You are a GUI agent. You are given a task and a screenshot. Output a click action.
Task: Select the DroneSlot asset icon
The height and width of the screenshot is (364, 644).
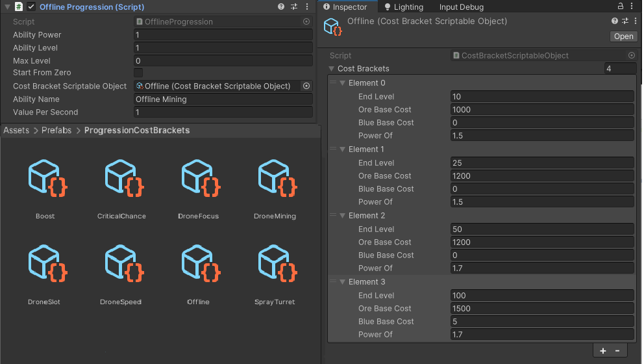[x=47, y=263]
